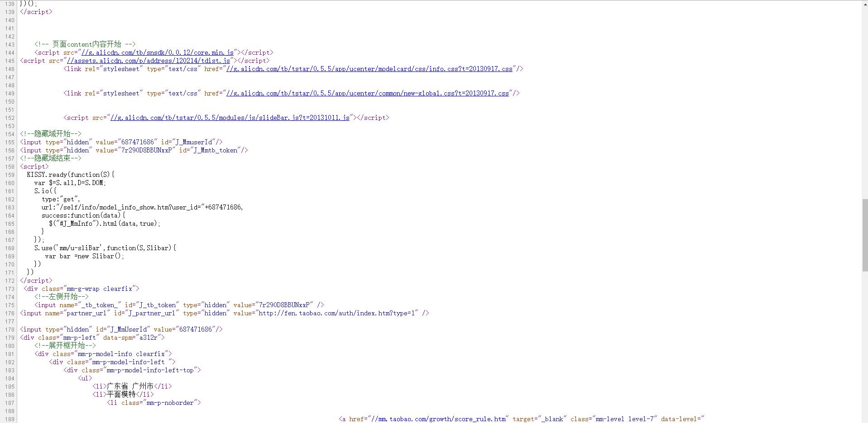Click the text '广东省 广州市'
The height and width of the screenshot is (423, 868).
point(130,386)
